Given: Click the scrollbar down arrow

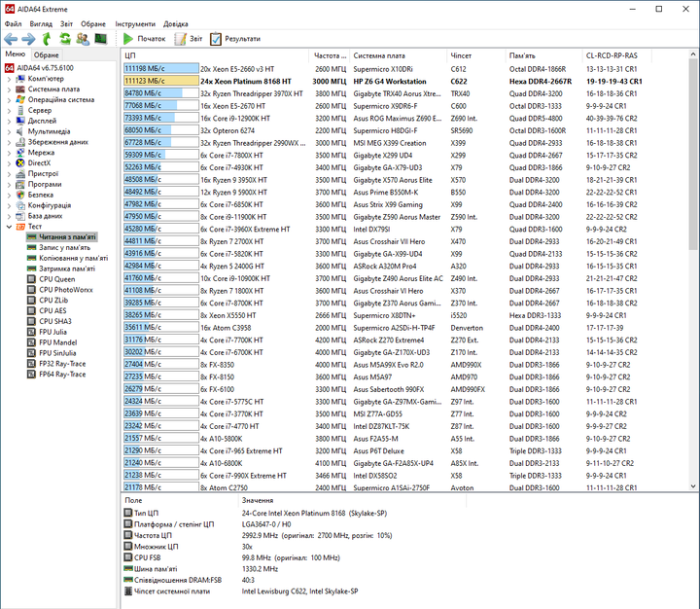Looking at the screenshot, I should pos(693,486).
